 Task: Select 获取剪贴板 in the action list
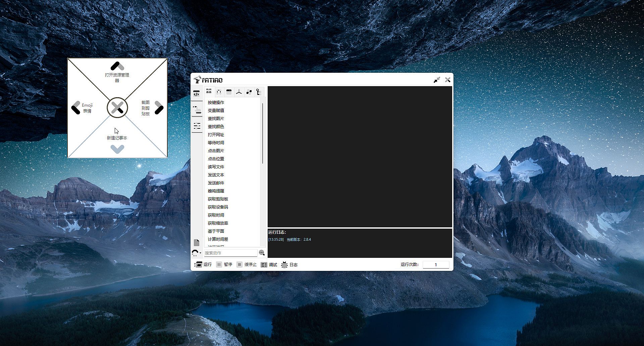(218, 199)
